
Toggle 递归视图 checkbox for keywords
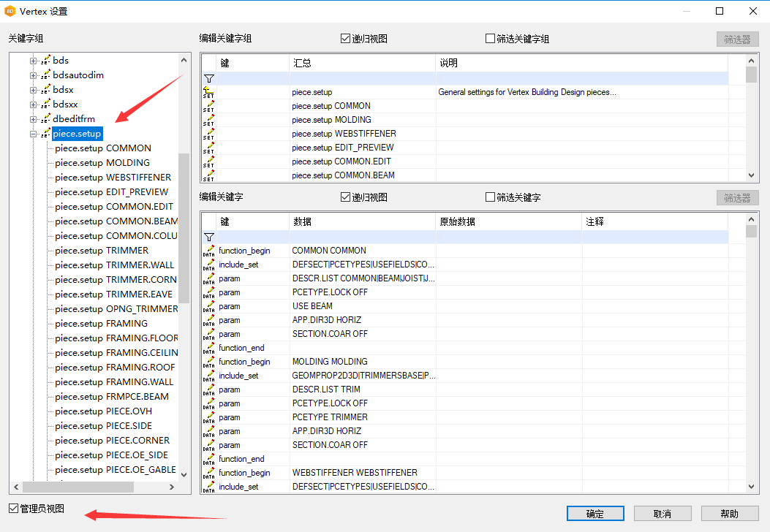(x=345, y=197)
